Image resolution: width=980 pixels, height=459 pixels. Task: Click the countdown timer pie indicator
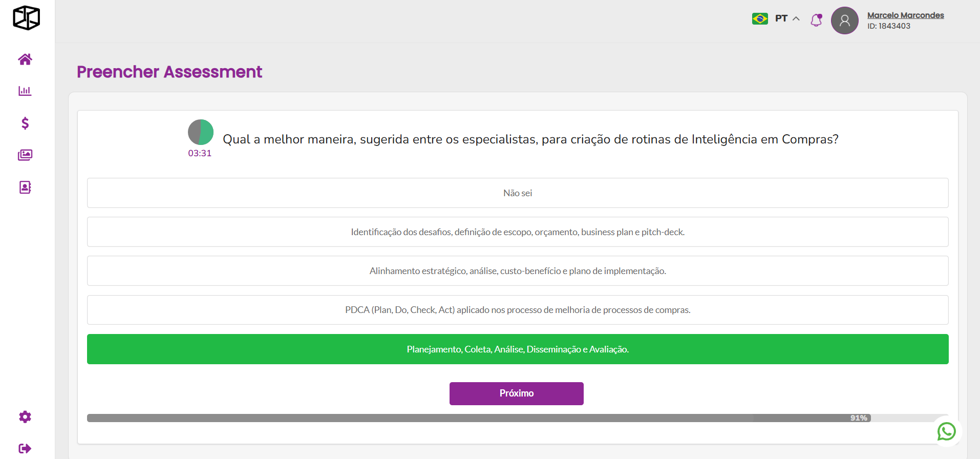[x=201, y=132]
